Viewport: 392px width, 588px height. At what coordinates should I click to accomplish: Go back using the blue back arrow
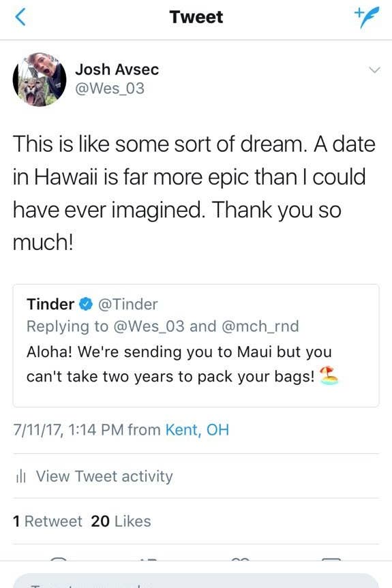click(20, 17)
